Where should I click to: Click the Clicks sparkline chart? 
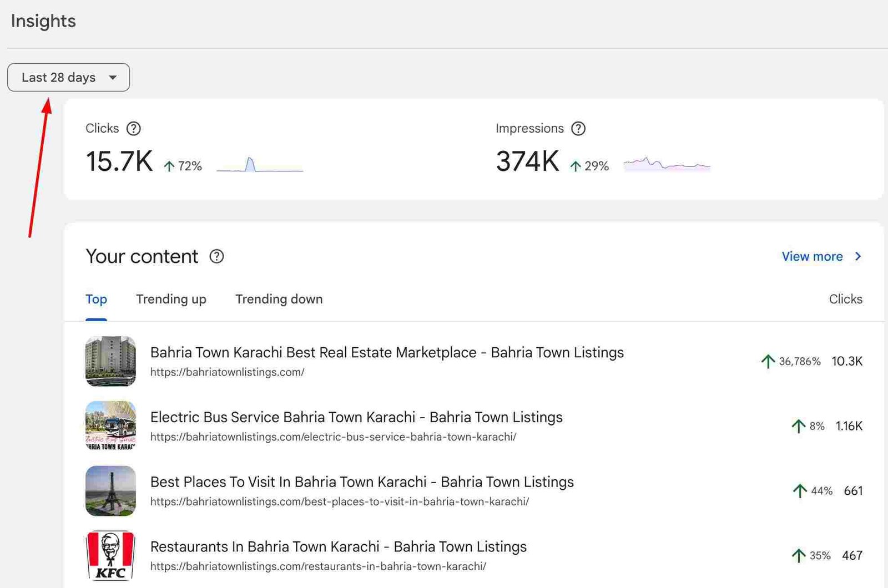click(259, 164)
